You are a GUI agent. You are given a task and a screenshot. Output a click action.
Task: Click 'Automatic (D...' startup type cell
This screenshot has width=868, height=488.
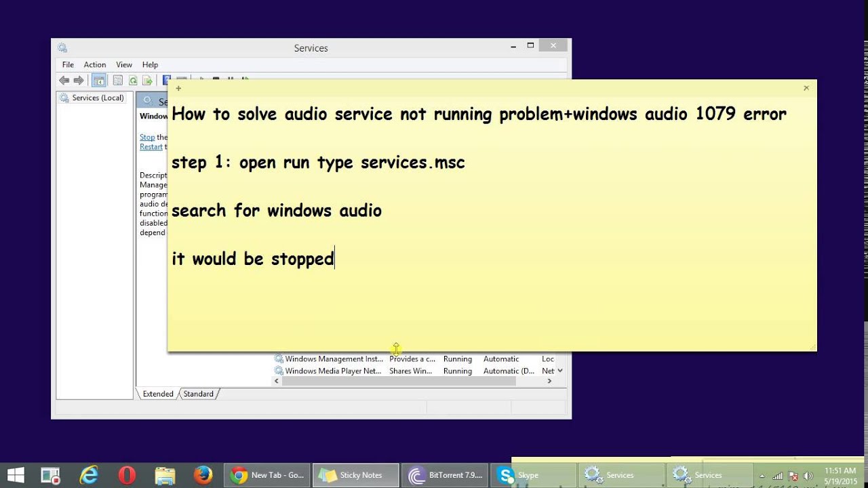click(509, 371)
